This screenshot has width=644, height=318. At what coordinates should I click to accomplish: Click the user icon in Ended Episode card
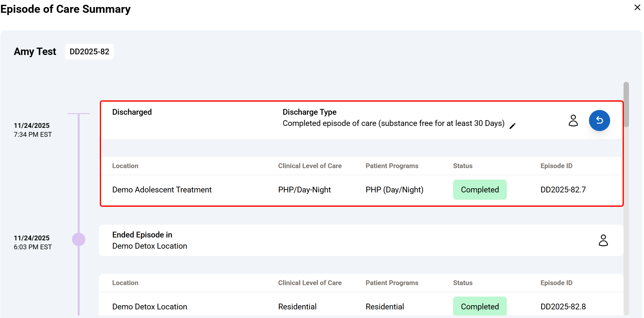click(603, 240)
